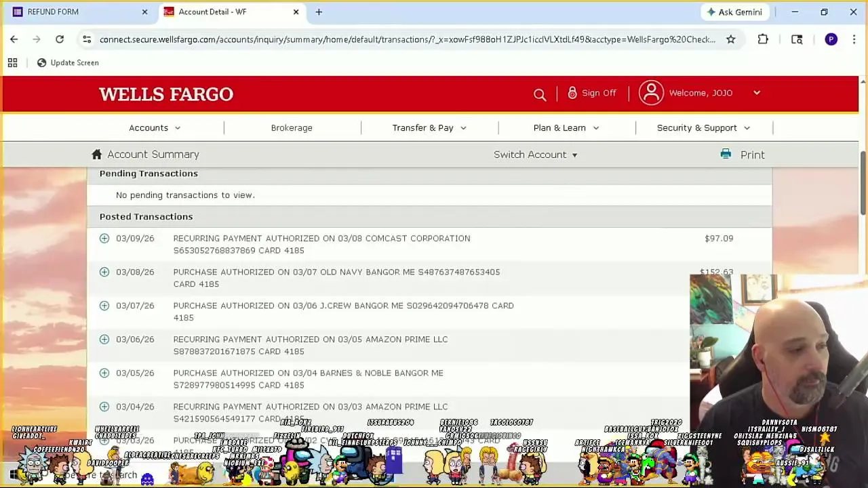This screenshot has width=868, height=488.
Task: Expand the 03/04/26 Amazon Prime transaction
Action: pyautogui.click(x=104, y=407)
